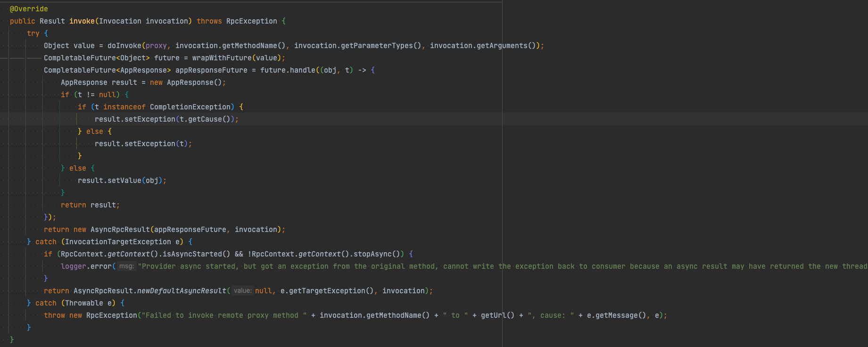
Task: Click t.getCause() call
Action: pyautogui.click(x=205, y=119)
